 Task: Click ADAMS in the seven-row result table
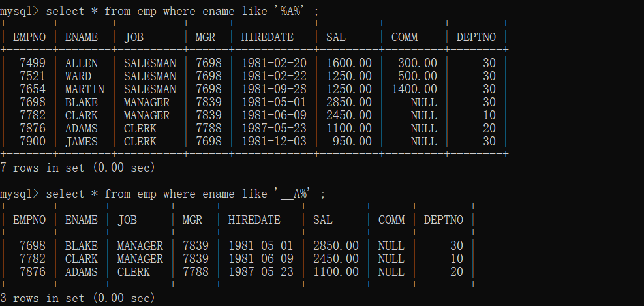coord(82,129)
